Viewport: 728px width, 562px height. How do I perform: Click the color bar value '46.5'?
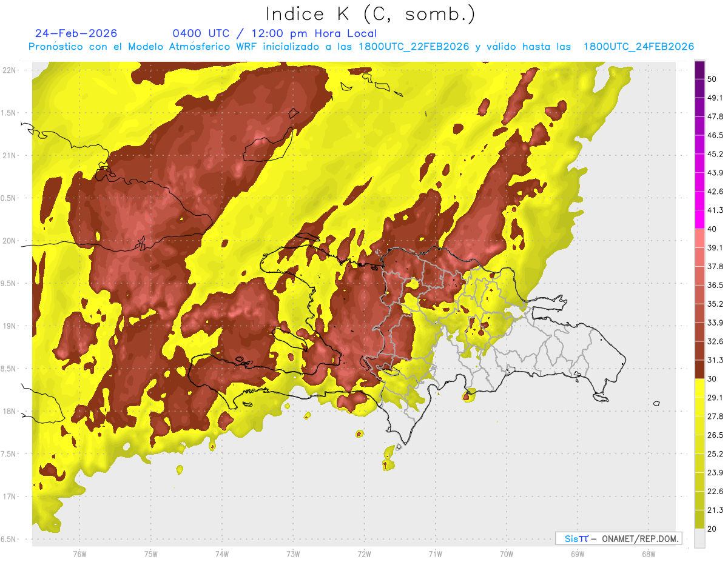[715, 135]
